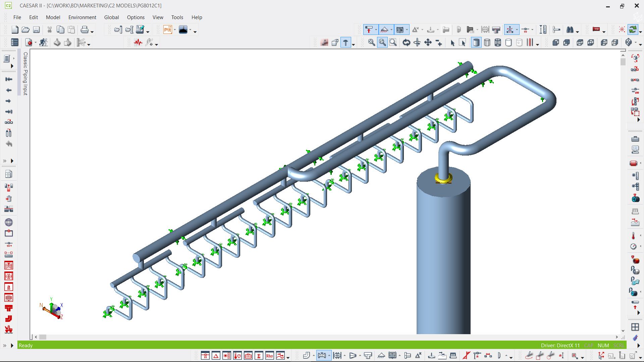The width and height of the screenshot is (644, 362).
Task: Toggle the XYZ axis compass display
Action: [509, 30]
